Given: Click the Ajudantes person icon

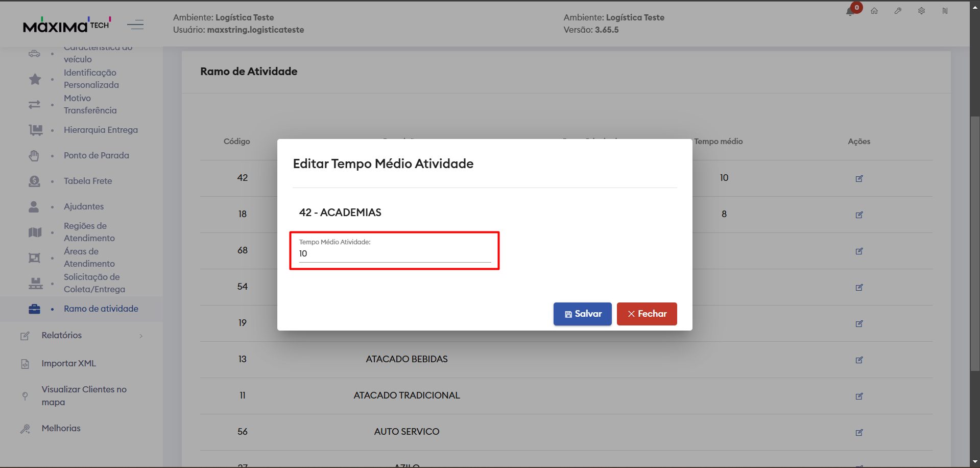Looking at the screenshot, I should pos(34,207).
